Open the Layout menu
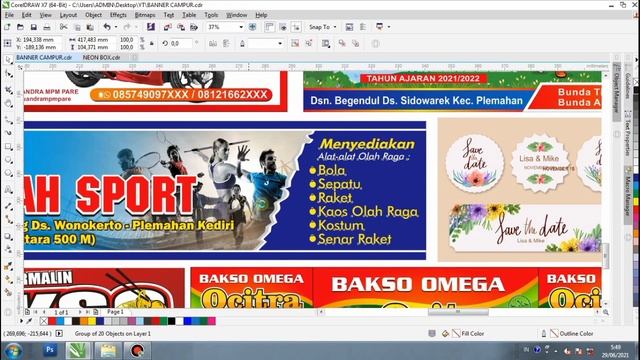Image resolution: width=640 pixels, height=360 pixels. (68, 15)
